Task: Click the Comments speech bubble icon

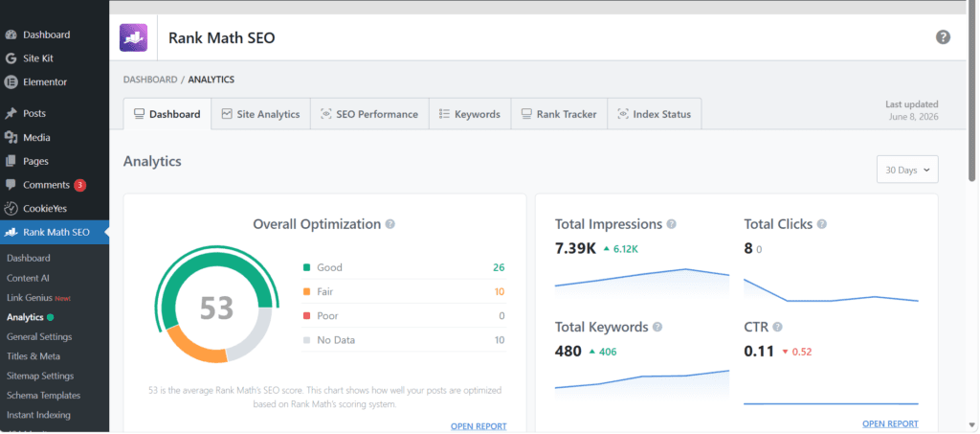Action: 11,185
